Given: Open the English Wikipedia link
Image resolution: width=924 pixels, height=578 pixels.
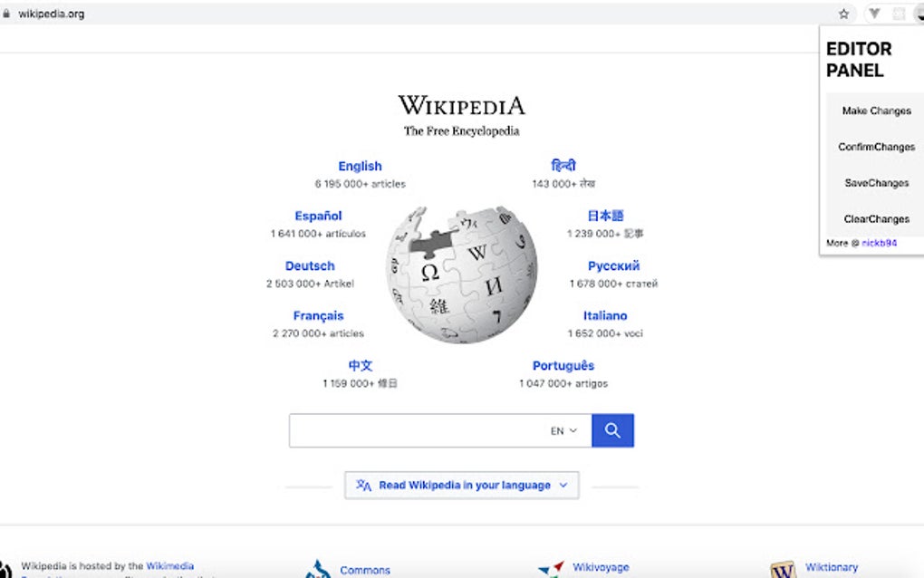Looking at the screenshot, I should (361, 166).
